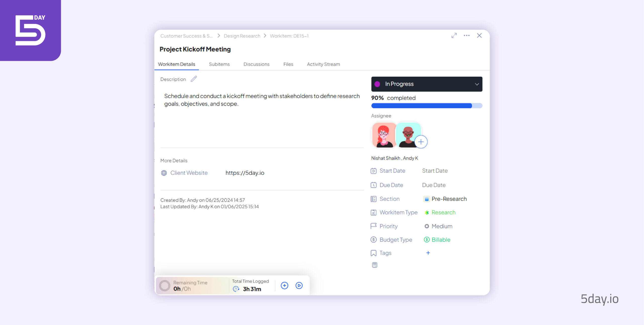Open the client website link https://5day.io
This screenshot has width=644, height=325.
[x=245, y=173]
